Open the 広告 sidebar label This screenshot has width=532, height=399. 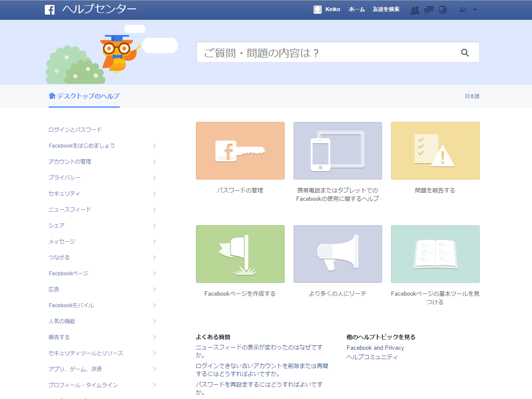coord(54,289)
